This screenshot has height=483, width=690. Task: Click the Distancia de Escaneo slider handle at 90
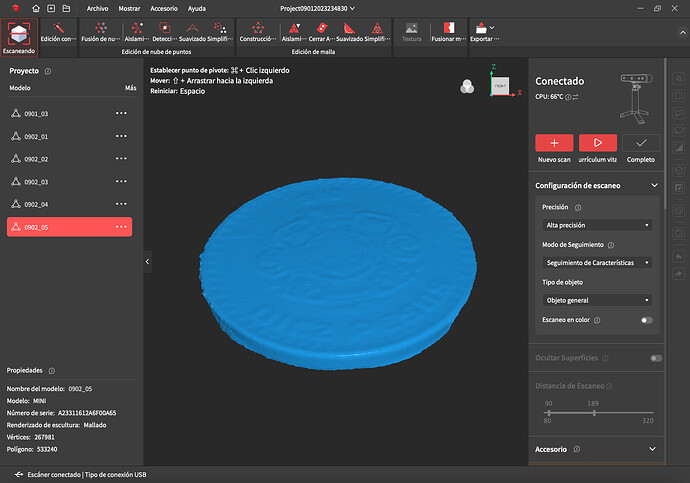coord(548,413)
